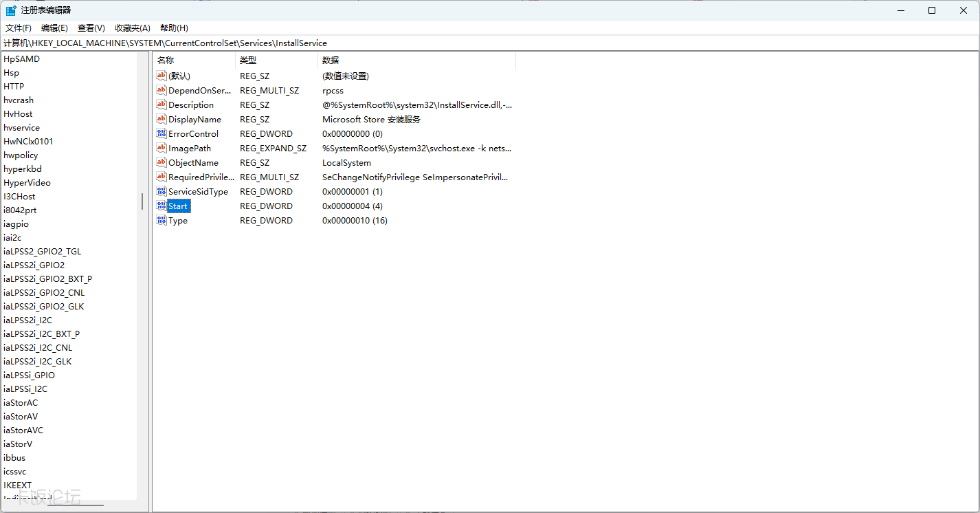Sort by the 数据 column header
Image resolution: width=980 pixels, height=513 pixels.
(416, 61)
